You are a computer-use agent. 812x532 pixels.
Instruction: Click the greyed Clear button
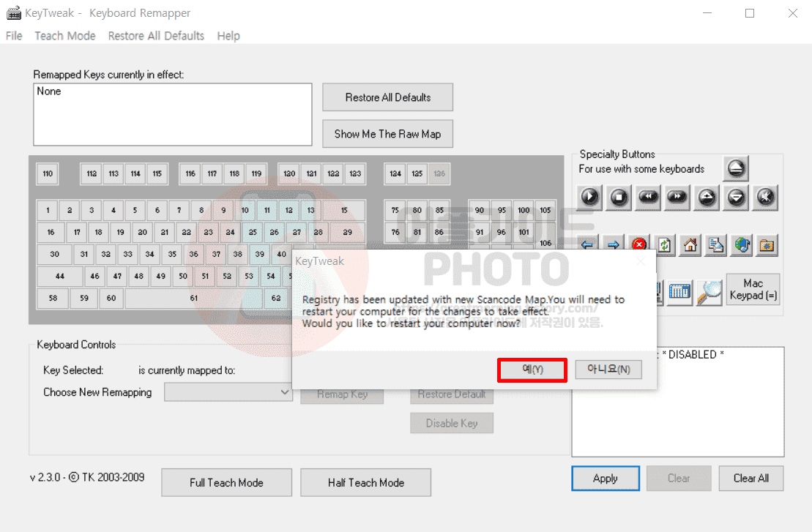pyautogui.click(x=679, y=478)
